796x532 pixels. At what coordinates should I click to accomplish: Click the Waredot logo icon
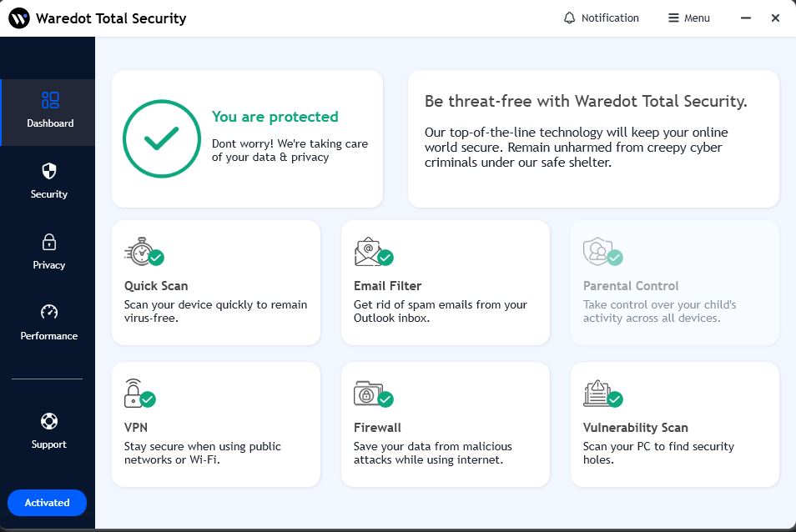pos(19,18)
